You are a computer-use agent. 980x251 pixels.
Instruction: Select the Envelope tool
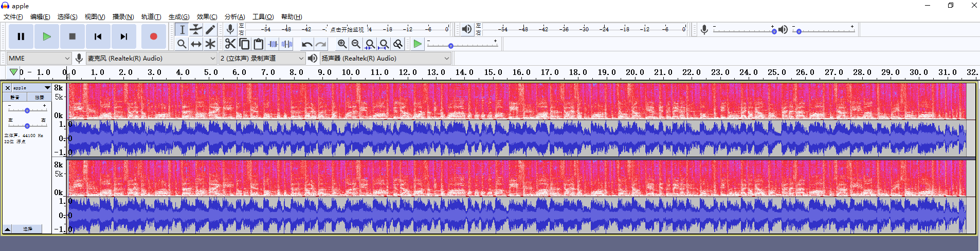pyautogui.click(x=196, y=30)
